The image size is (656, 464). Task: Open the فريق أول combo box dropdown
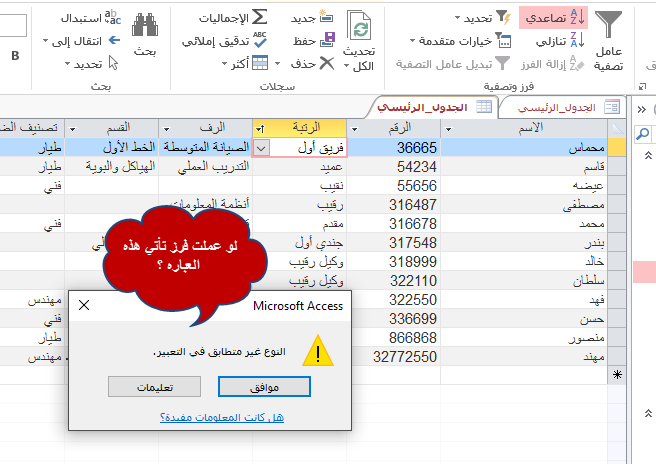261,148
